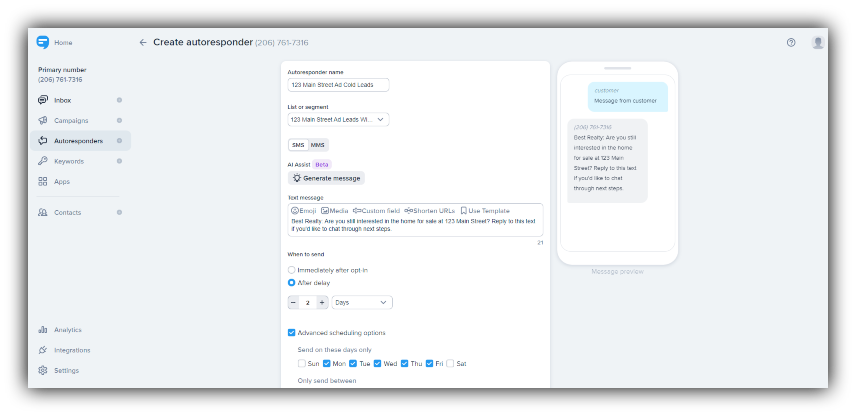Check the Sat day checkbox

click(x=450, y=364)
